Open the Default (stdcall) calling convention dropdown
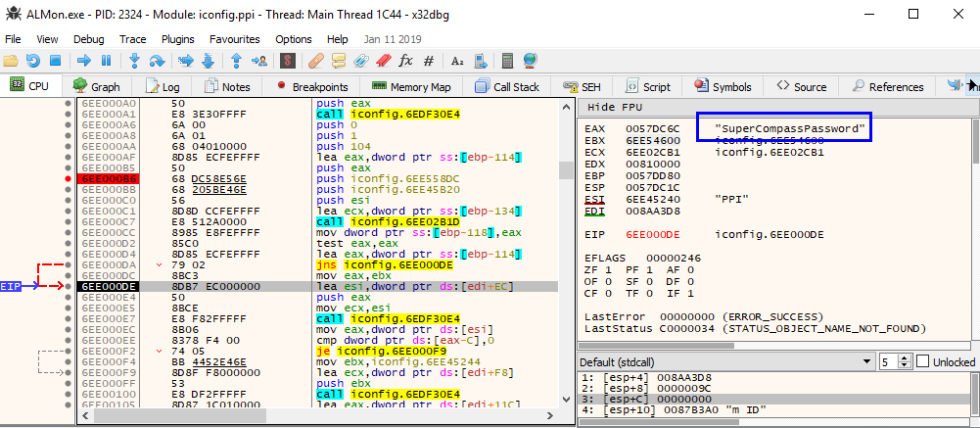Screen dimensions: 980x428 coord(725,361)
